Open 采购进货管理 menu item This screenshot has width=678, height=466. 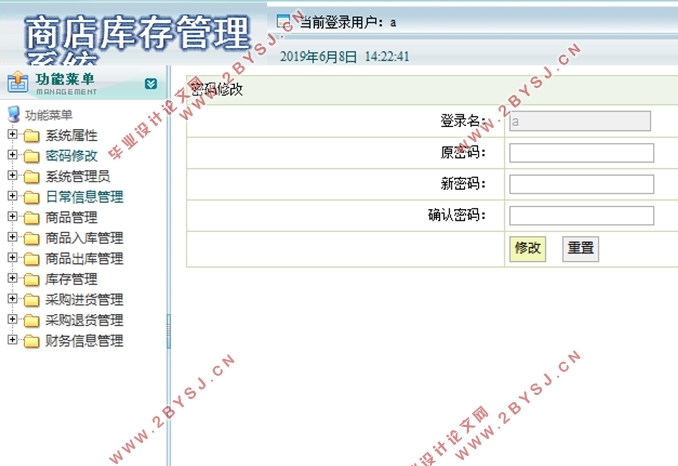pyautogui.click(x=84, y=300)
